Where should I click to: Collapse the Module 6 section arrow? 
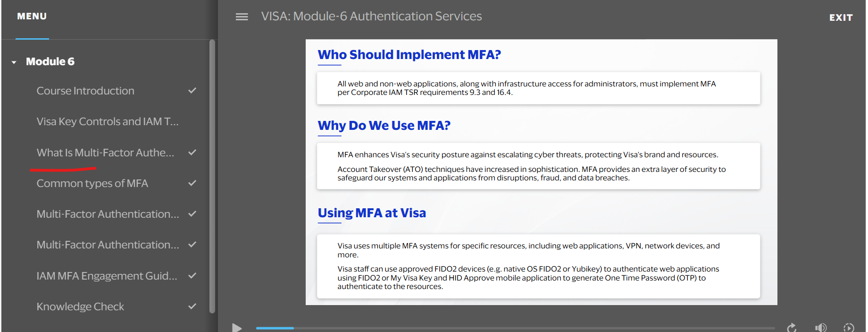(14, 62)
